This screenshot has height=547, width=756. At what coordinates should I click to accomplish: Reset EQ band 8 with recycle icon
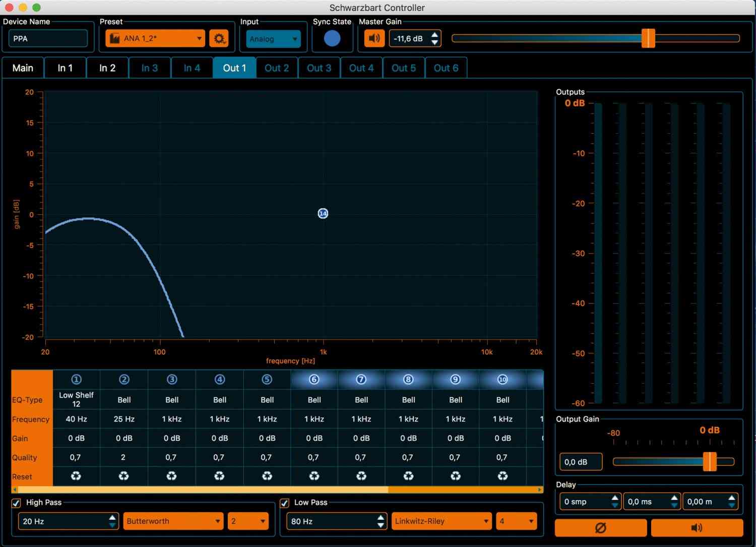(x=408, y=476)
